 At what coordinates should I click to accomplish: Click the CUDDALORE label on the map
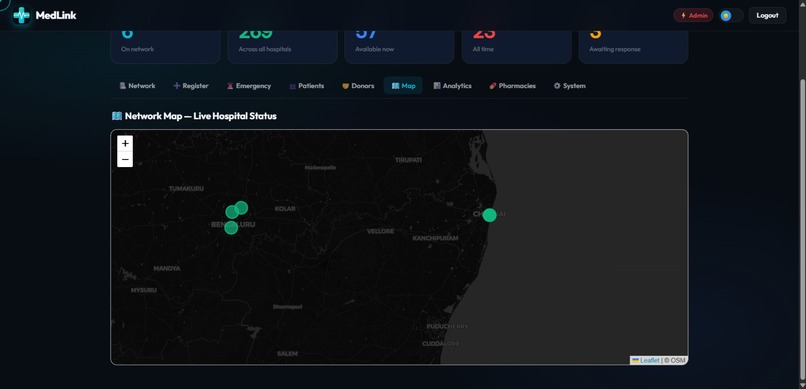[441, 343]
